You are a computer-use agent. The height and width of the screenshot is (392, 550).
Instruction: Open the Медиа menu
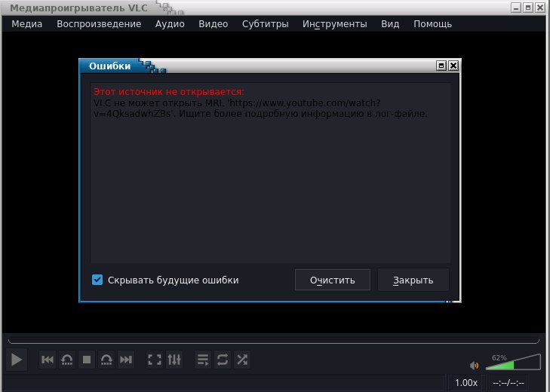(26, 24)
